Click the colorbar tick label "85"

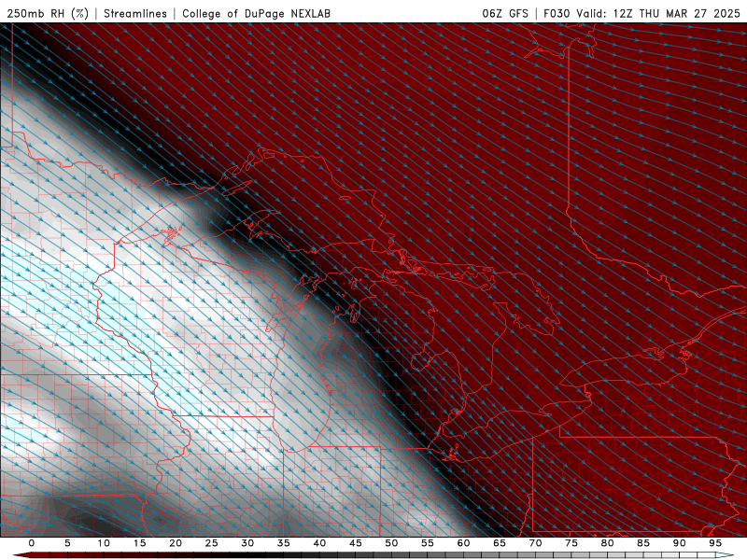tap(643, 543)
